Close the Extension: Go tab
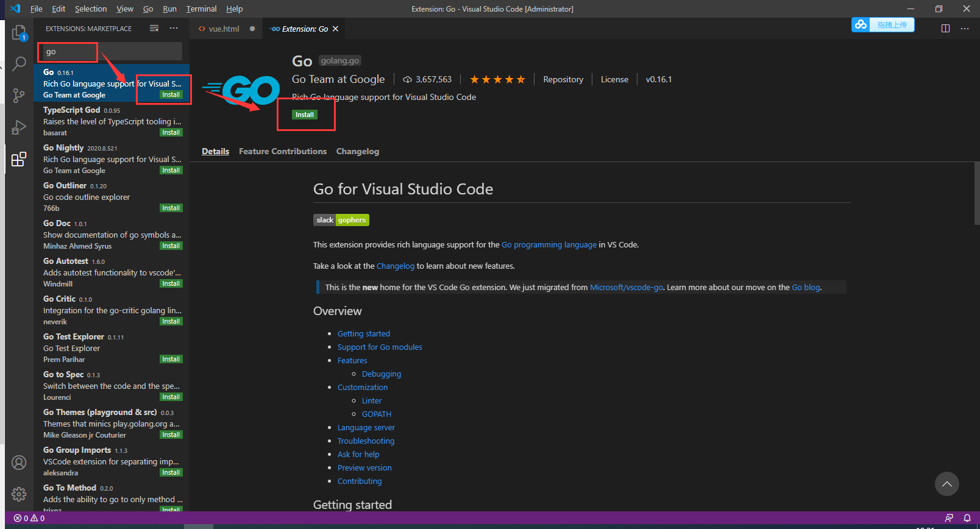 pos(335,29)
